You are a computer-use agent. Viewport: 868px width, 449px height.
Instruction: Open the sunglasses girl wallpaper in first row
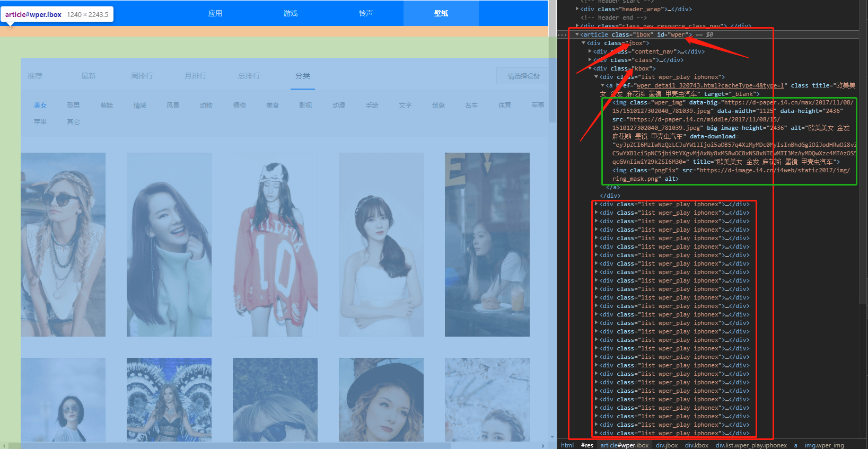(x=63, y=244)
